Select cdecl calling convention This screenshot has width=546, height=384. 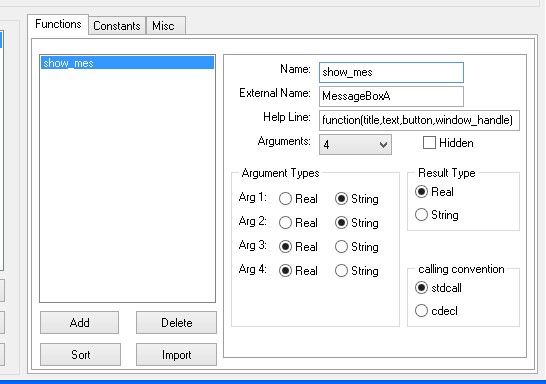436,311
